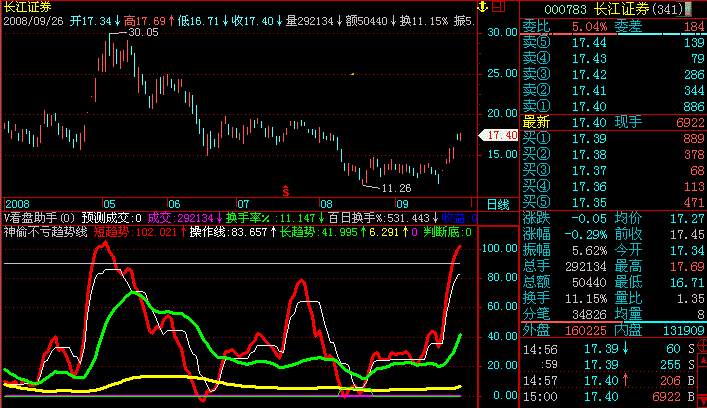Click the 买③ 17.37 bid row
Image resolution: width=707 pixels, height=408 pixels.
[x=613, y=170]
